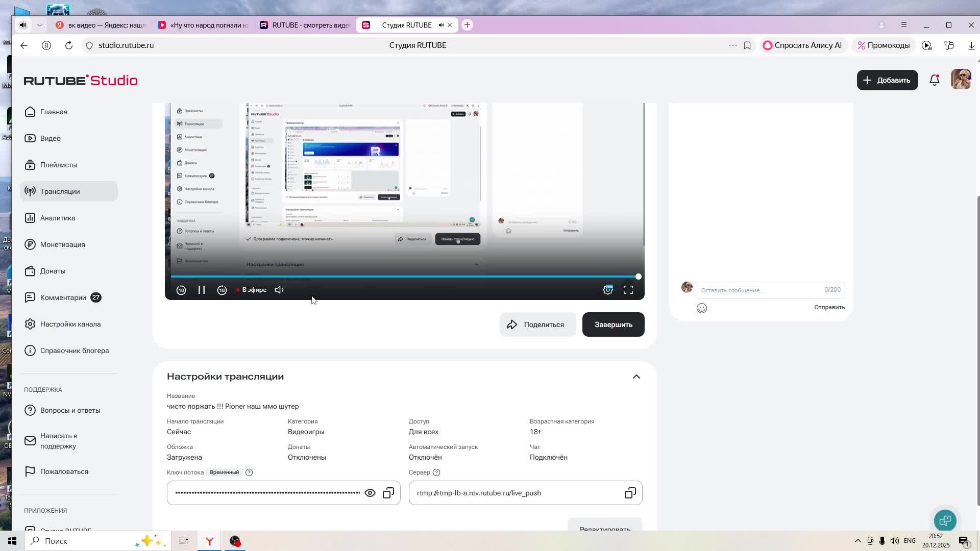
Task: Open notifications bell
Action: click(935, 80)
